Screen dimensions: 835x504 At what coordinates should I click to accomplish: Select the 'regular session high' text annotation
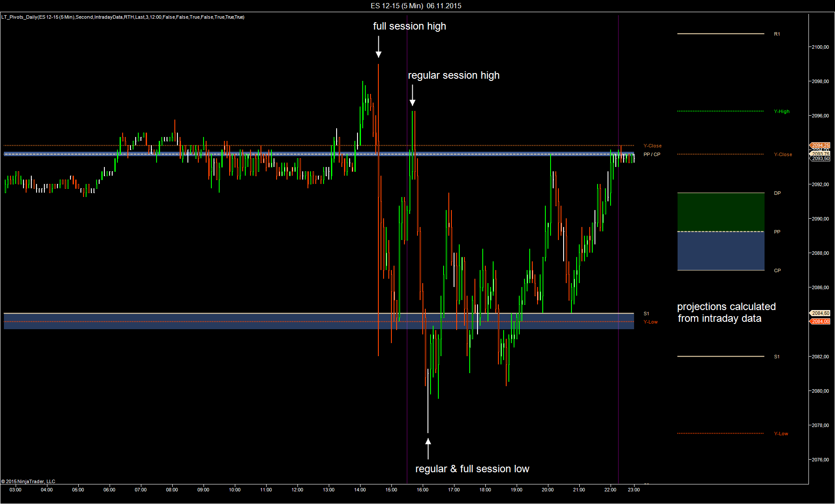pyautogui.click(x=454, y=75)
